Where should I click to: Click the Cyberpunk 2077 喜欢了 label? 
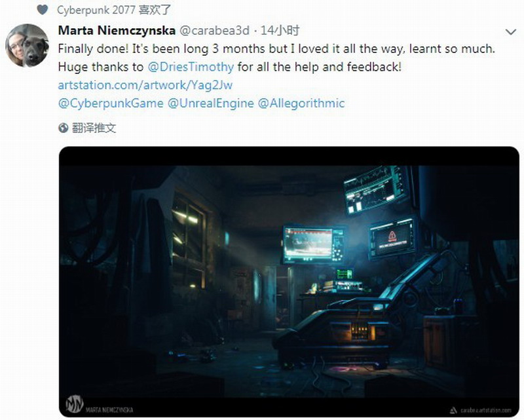[x=114, y=10]
